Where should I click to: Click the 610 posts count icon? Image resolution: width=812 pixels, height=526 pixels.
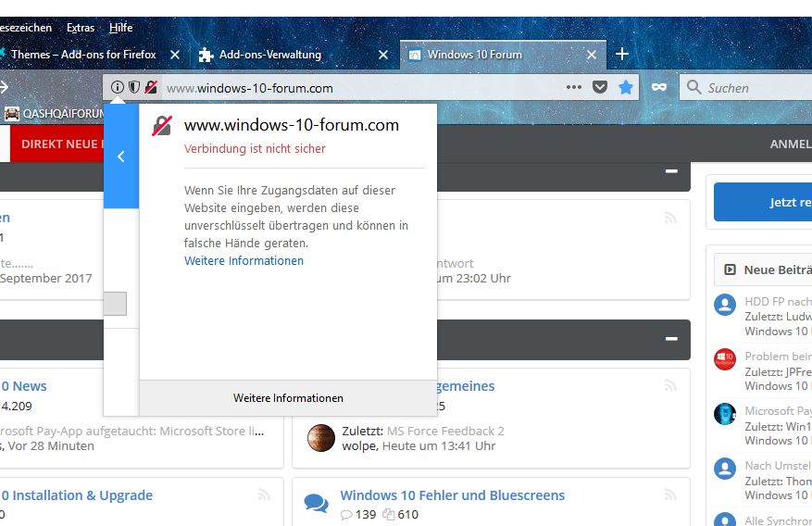388,514
